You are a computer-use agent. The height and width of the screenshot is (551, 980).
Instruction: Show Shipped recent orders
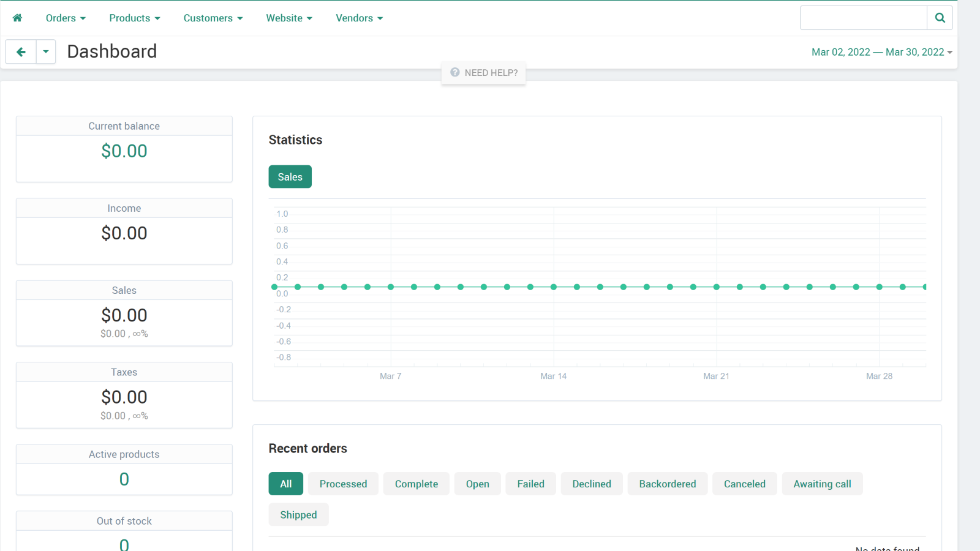299,515
